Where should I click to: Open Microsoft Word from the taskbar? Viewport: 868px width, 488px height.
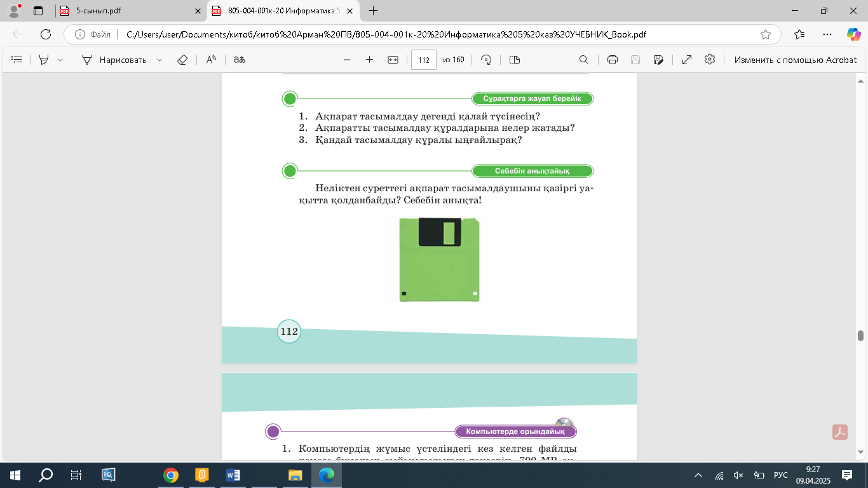point(233,475)
